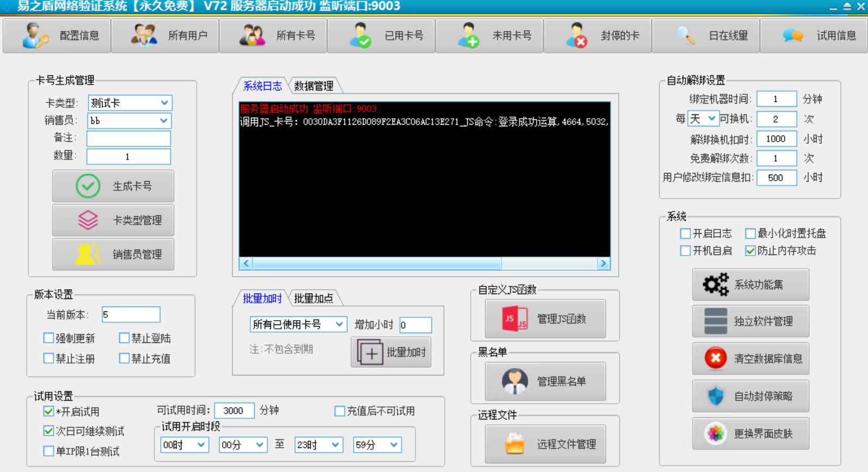The height and width of the screenshot is (472, 868).
Task: Enable the 强制更新 checkbox
Action: [x=49, y=339]
